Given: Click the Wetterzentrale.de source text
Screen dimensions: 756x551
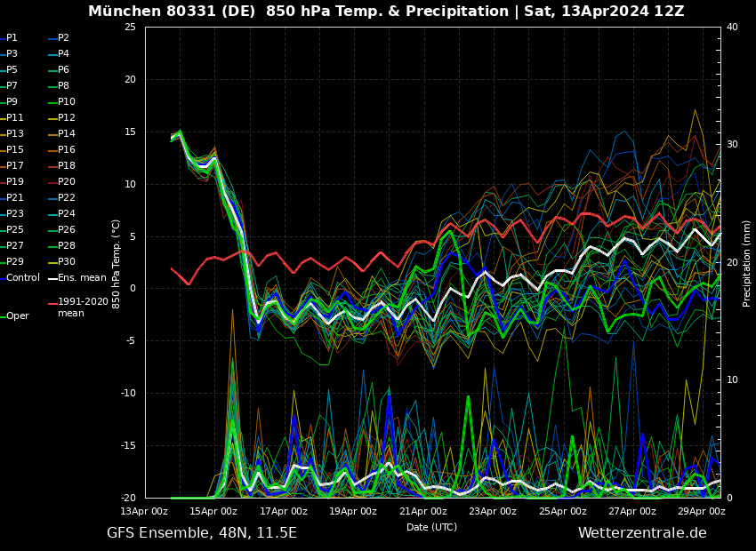Looking at the screenshot, I should pyautogui.click(x=642, y=533).
